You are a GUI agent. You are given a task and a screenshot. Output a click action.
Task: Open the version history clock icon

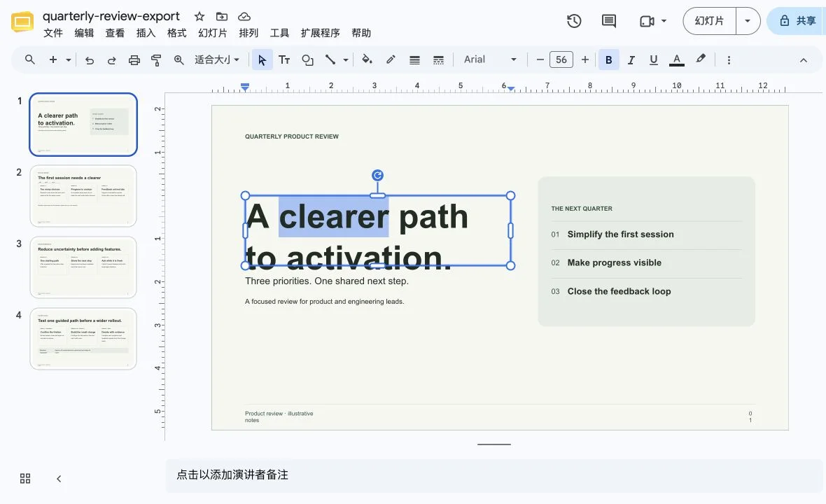pyautogui.click(x=574, y=21)
